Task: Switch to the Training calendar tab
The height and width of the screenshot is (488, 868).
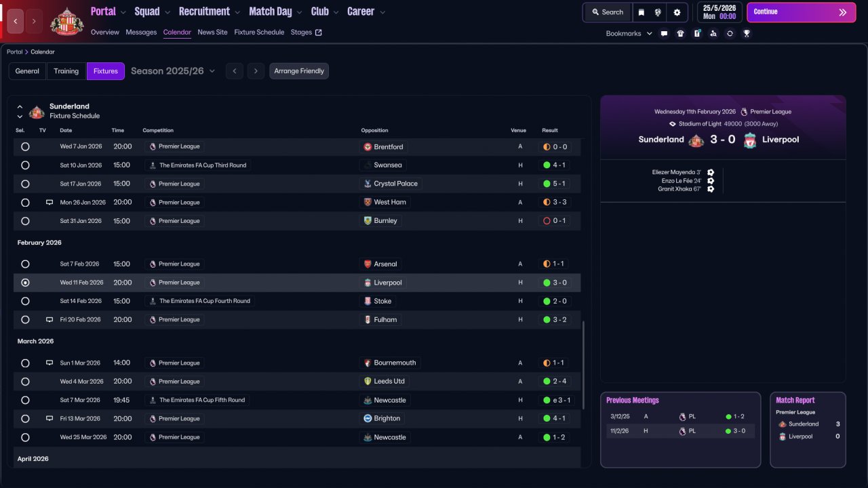Action: coord(66,71)
